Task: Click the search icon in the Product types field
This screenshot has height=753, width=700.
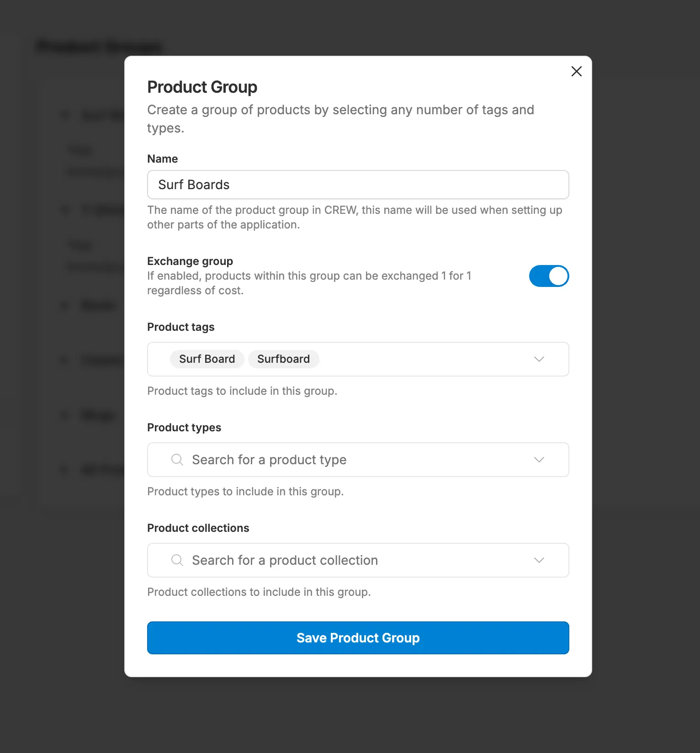Action: 177,459
